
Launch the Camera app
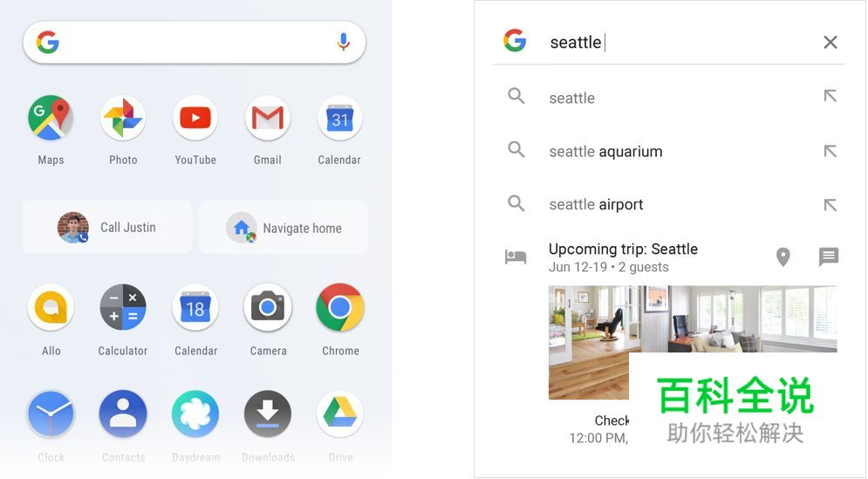[268, 307]
